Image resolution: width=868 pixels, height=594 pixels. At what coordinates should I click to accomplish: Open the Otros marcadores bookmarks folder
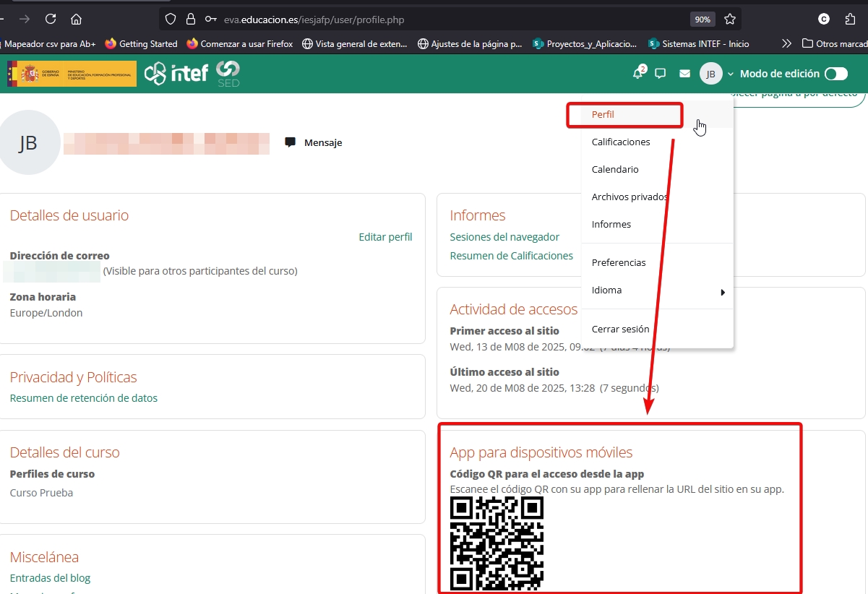click(x=834, y=43)
